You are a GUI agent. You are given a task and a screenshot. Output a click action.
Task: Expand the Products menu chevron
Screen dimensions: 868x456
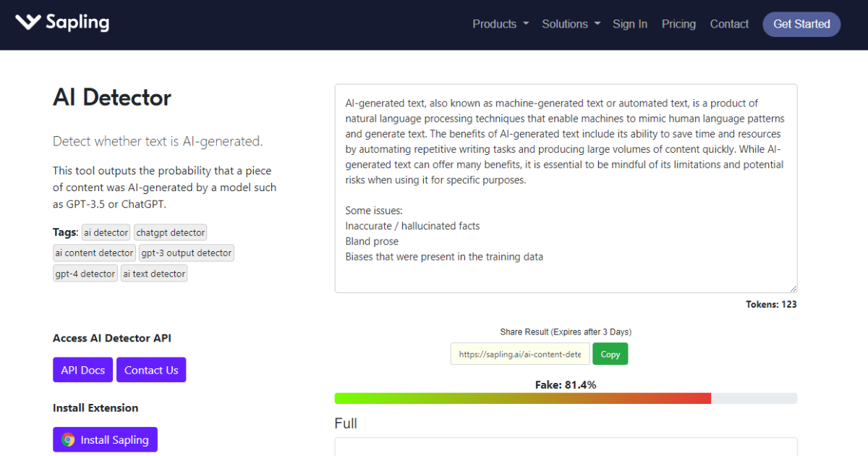(527, 24)
